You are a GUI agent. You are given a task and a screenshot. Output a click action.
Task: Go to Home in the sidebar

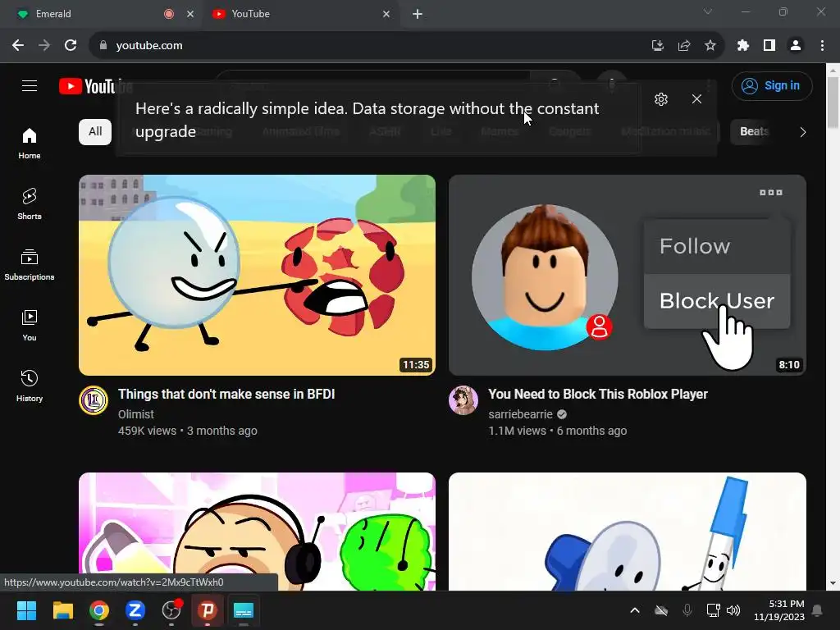(x=30, y=144)
